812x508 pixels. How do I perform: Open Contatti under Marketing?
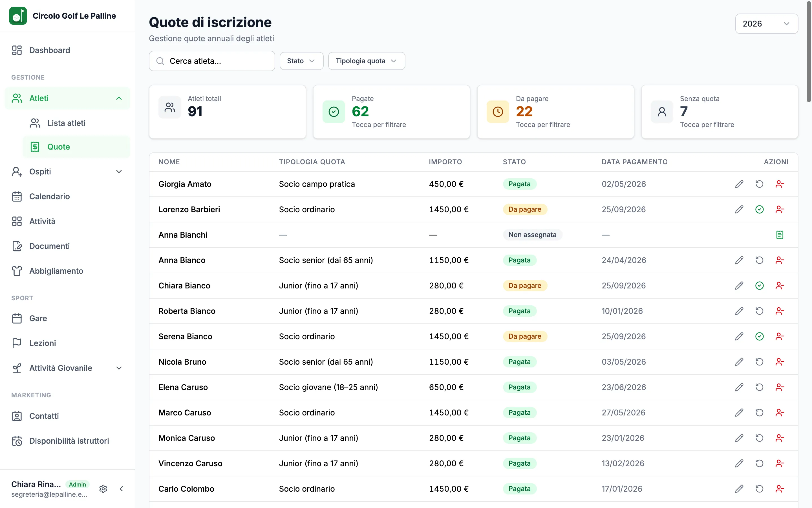click(x=67, y=416)
